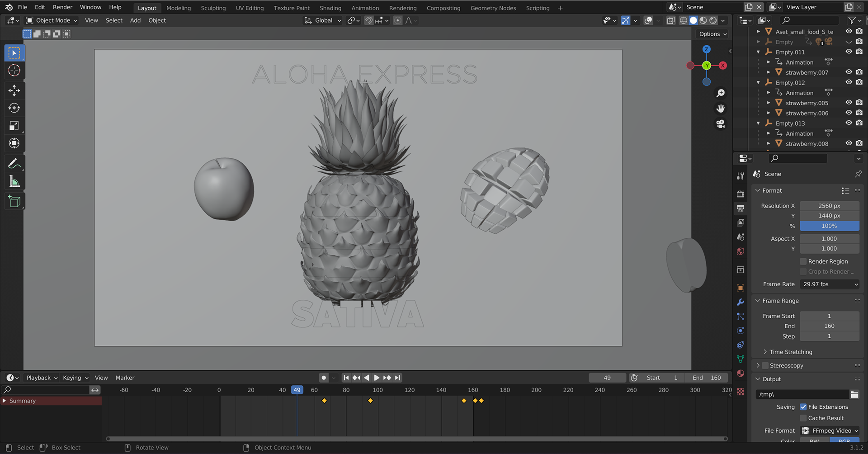Open the Frame Rate dropdown

pos(830,284)
